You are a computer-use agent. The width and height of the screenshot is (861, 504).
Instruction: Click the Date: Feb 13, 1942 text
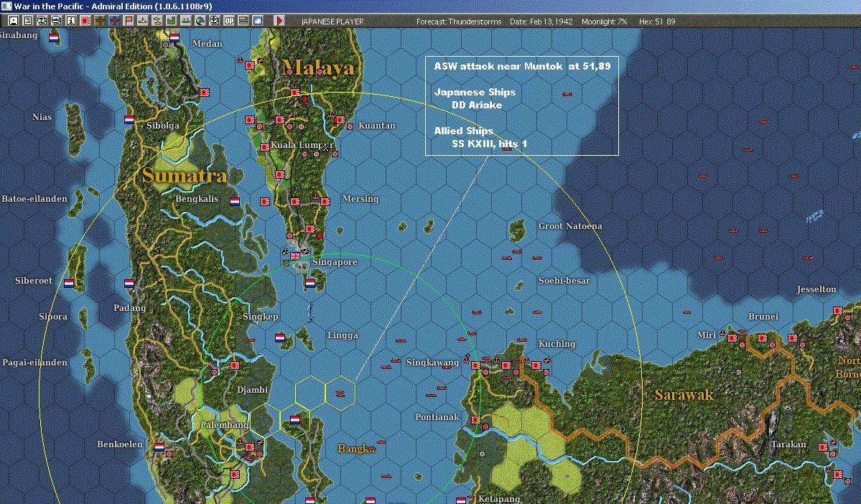point(541,22)
